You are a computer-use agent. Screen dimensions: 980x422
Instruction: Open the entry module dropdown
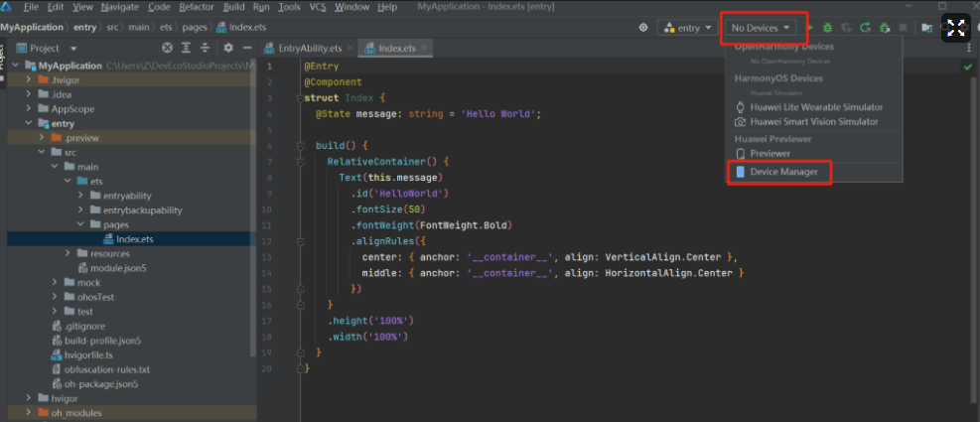[687, 28]
